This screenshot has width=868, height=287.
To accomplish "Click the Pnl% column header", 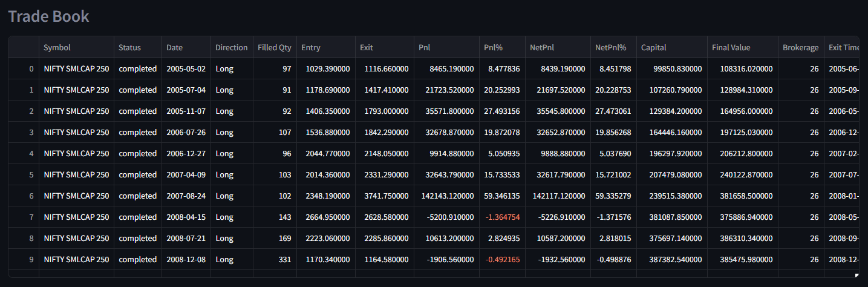I will pos(502,47).
